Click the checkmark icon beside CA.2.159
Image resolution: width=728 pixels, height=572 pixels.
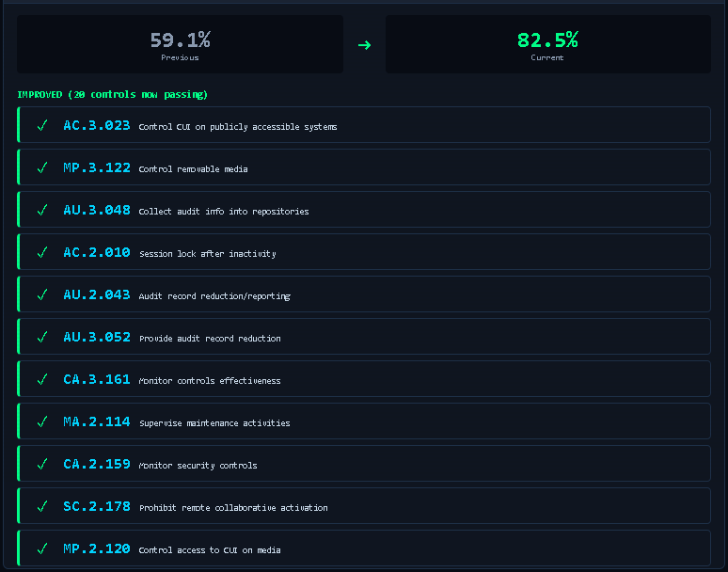(x=42, y=464)
